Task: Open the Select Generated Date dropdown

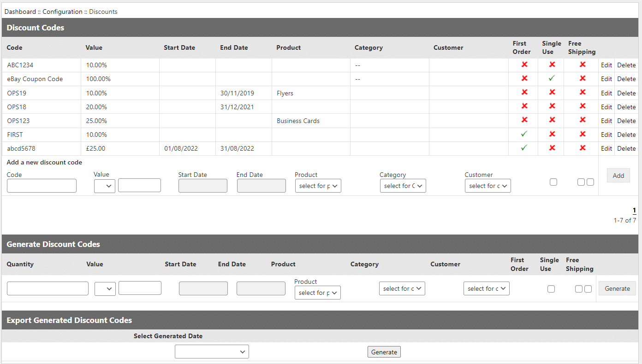Action: pyautogui.click(x=212, y=352)
